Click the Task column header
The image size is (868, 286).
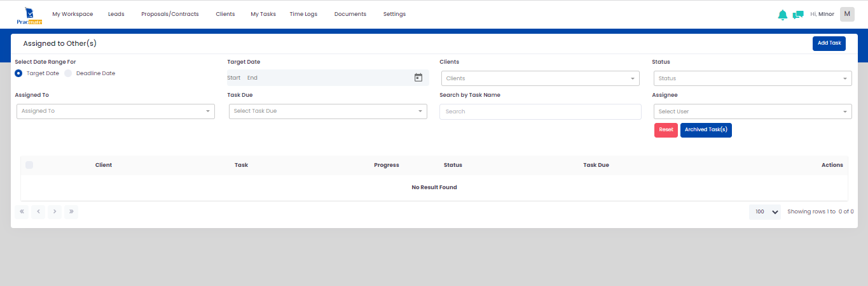(x=241, y=165)
